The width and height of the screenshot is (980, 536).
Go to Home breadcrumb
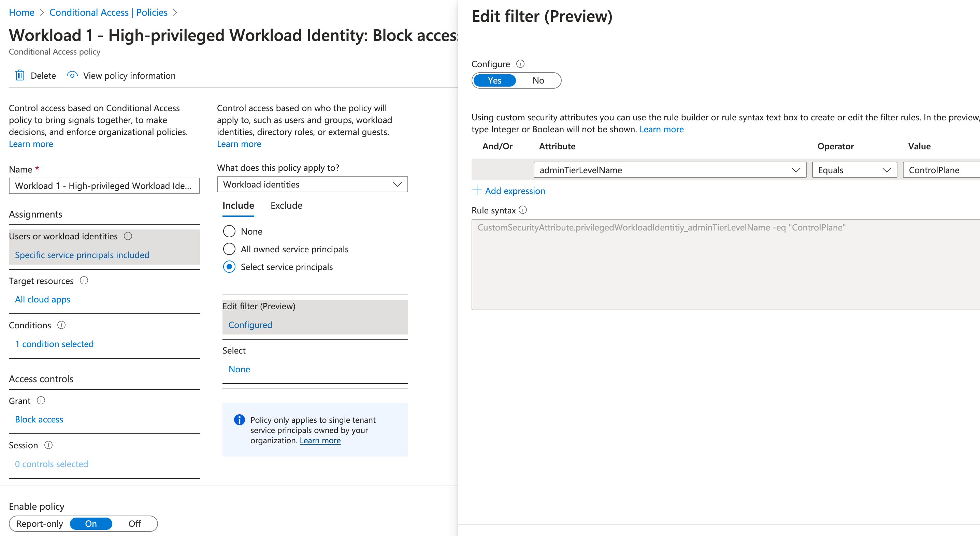[22, 13]
